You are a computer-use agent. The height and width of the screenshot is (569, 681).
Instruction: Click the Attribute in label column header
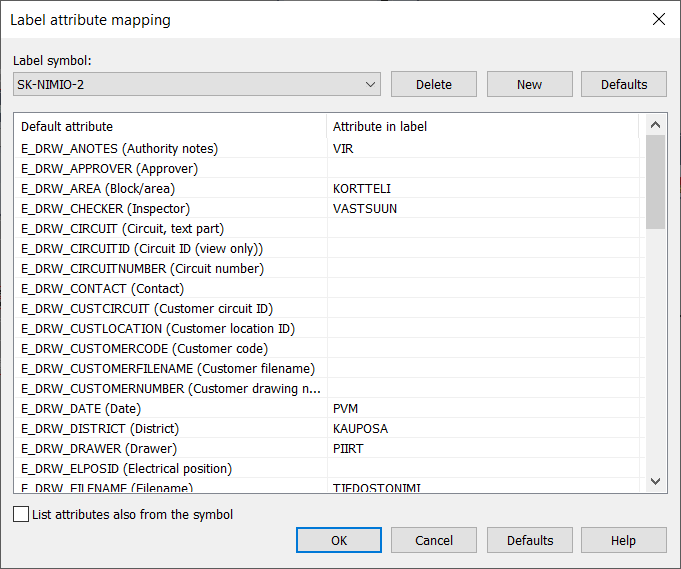tap(480, 127)
